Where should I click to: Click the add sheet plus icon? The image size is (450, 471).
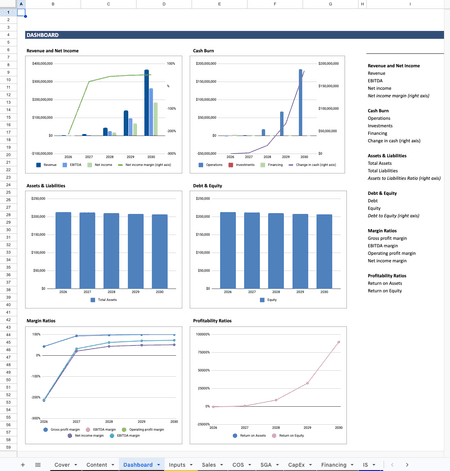pos(23,465)
